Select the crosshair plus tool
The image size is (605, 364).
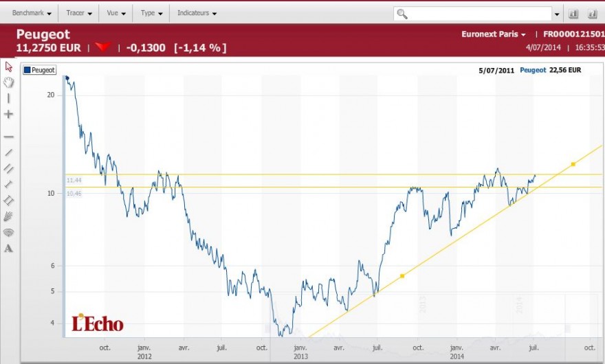point(8,114)
